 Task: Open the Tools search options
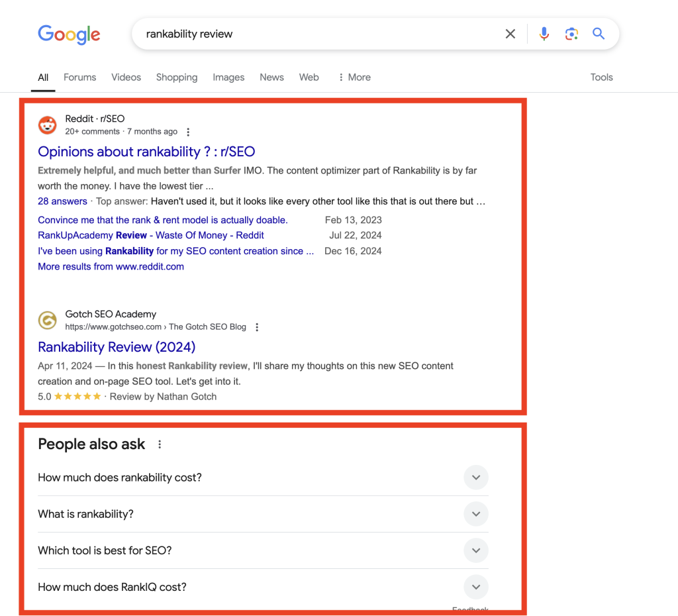[601, 77]
